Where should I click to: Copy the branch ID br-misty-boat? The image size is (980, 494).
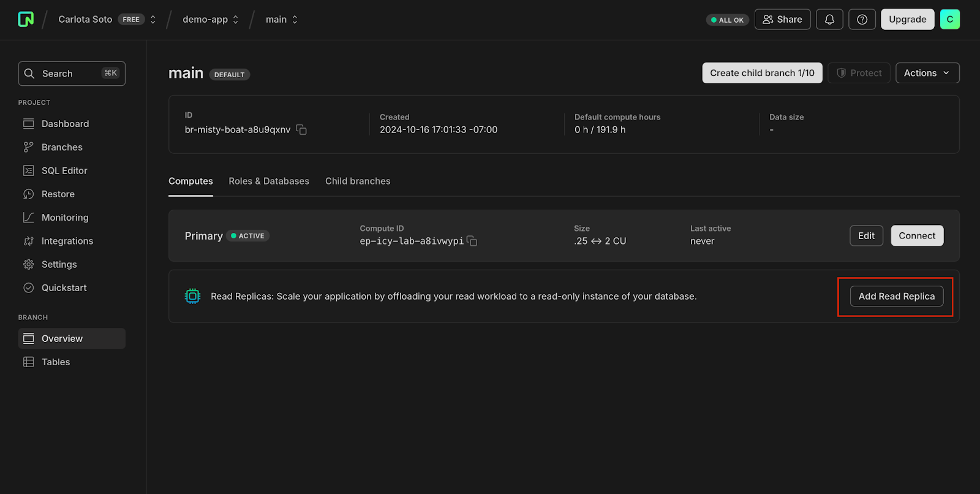click(x=301, y=130)
